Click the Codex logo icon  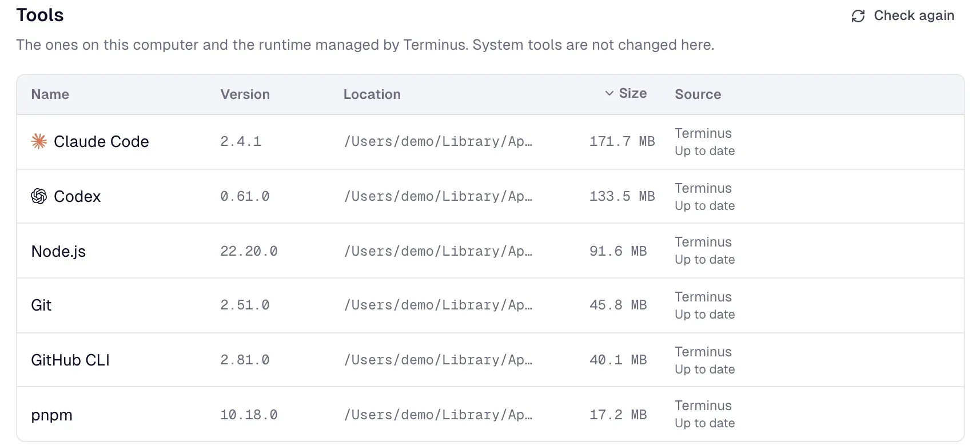pyautogui.click(x=39, y=196)
